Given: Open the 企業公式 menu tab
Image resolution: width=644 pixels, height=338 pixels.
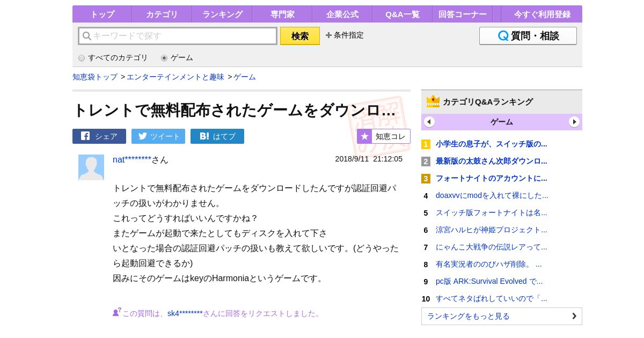Looking at the screenshot, I should [x=342, y=14].
